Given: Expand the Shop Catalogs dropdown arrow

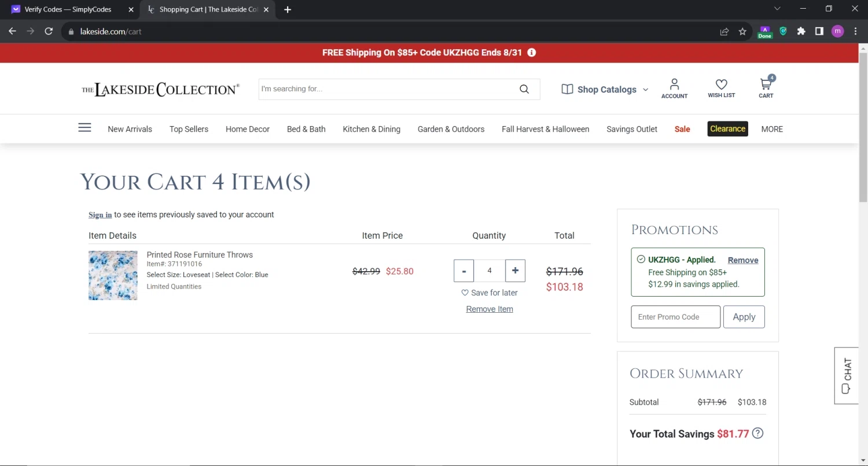Looking at the screenshot, I should 645,90.
